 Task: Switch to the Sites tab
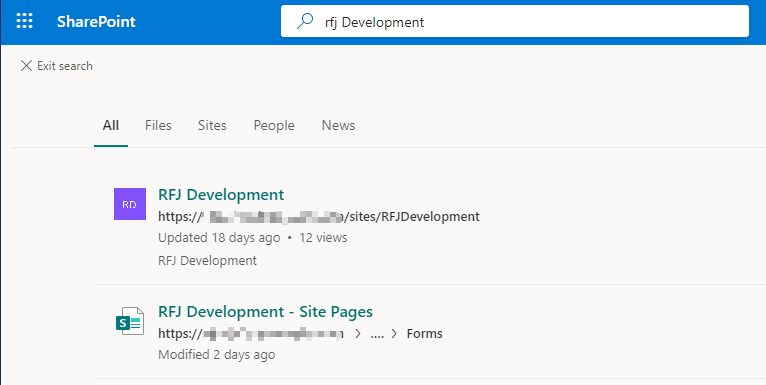tap(212, 126)
